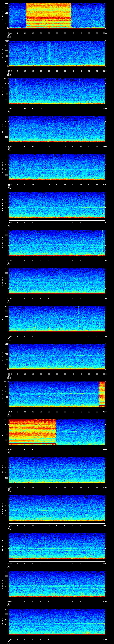Click the 40:00 end time label
This screenshot has height=644, width=114.
coord(105,412)
